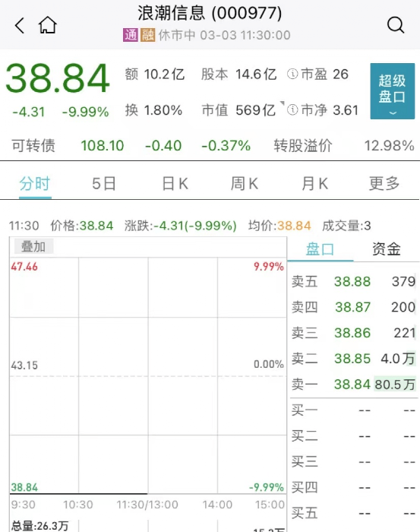Click the info icon beside 市净

pos(292,110)
